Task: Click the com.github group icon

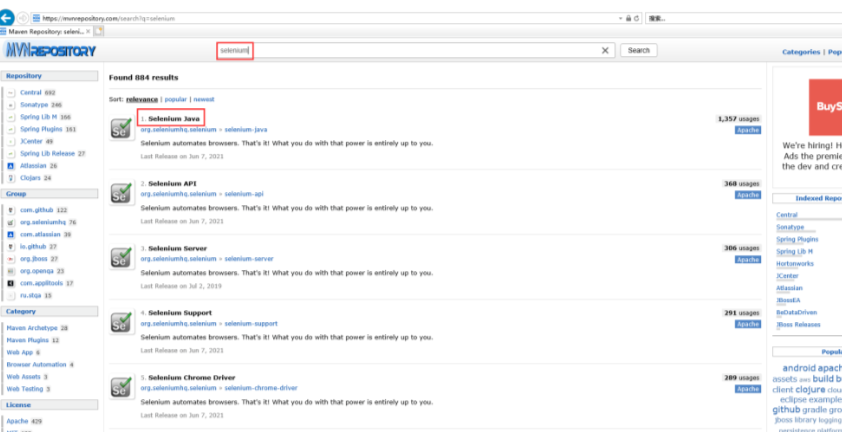Action: [x=11, y=210]
